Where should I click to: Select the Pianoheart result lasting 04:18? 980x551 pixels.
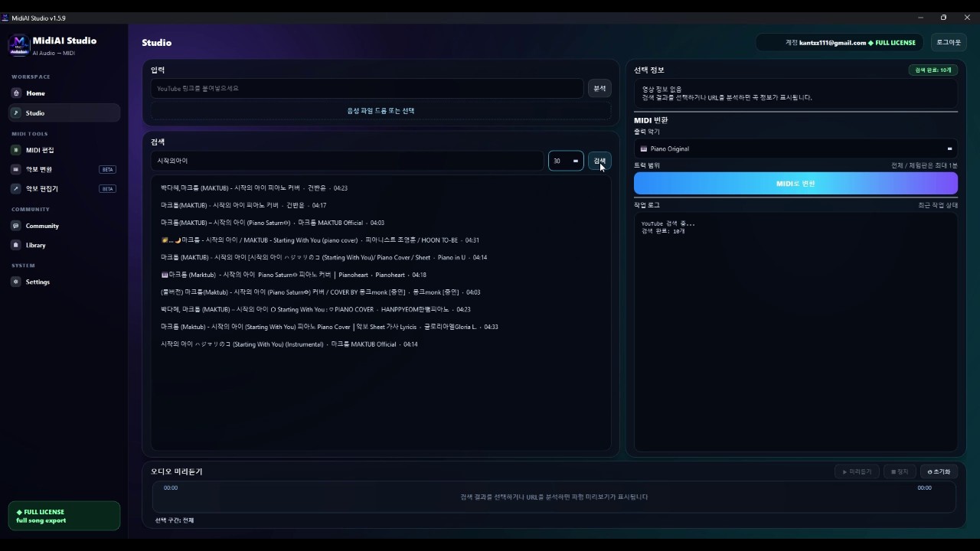381,275
